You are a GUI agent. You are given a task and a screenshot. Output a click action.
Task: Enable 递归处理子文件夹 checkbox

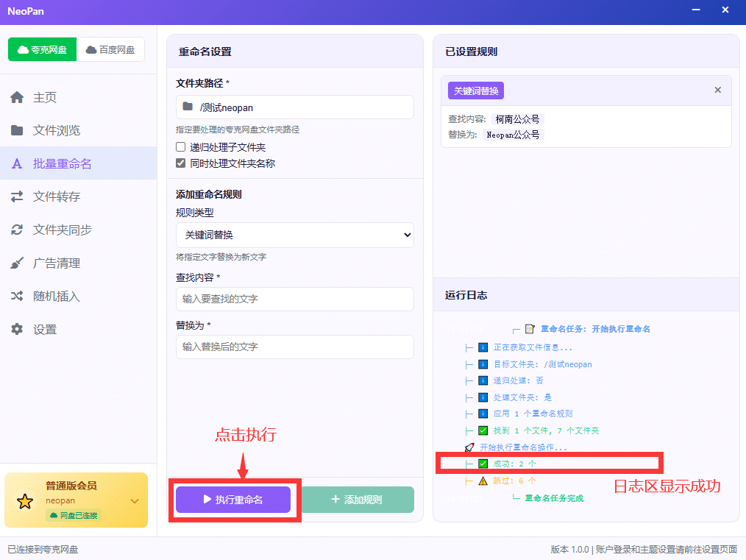(x=181, y=147)
